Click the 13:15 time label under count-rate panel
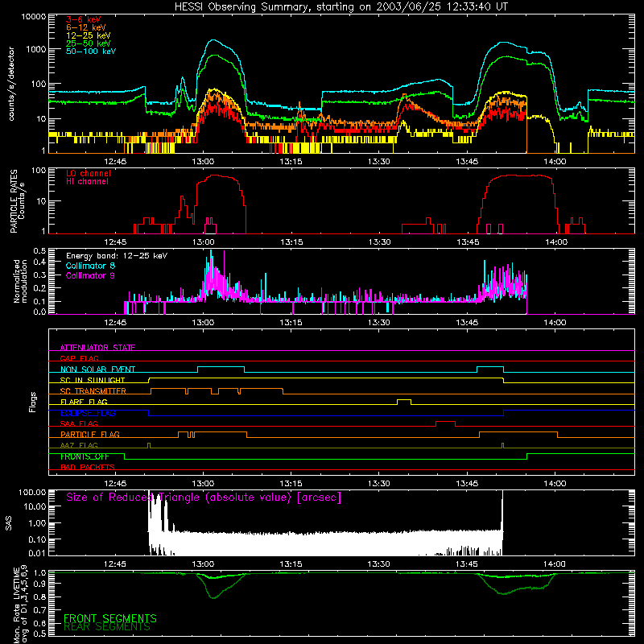 291,162
